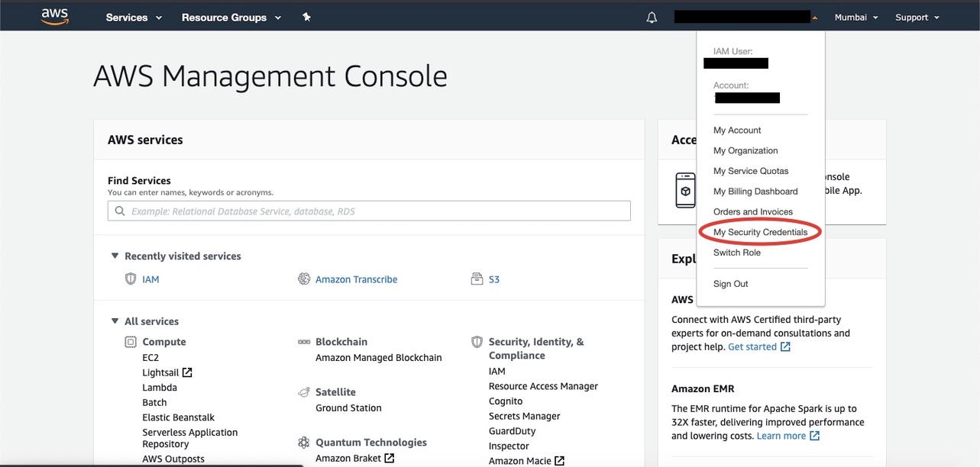Open the Learn more link for Amazon EMR
Image resolution: width=980 pixels, height=467 pixels.
pyautogui.click(x=782, y=435)
